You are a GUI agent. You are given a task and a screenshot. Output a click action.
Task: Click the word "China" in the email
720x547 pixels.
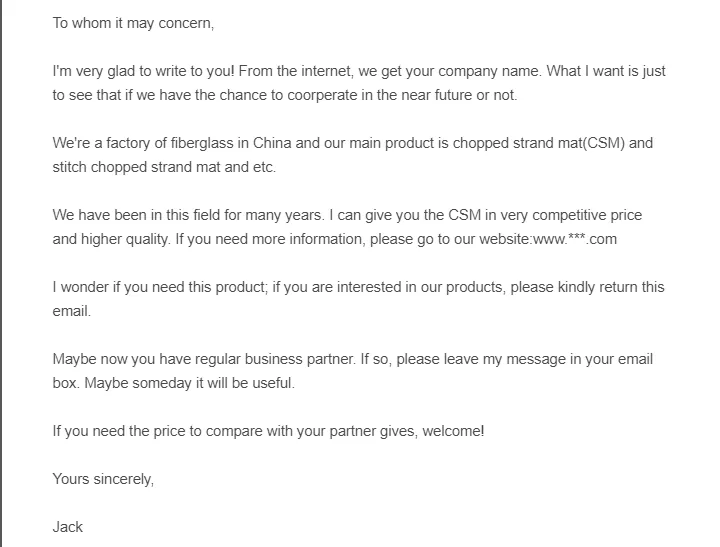click(273, 143)
